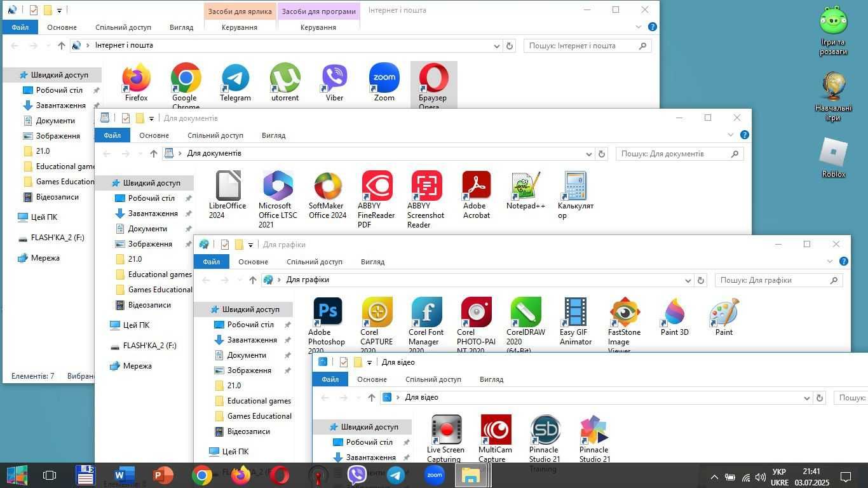Image resolution: width=868 pixels, height=488 pixels.
Task: Click the search box in Для документів
Action: 679,154
